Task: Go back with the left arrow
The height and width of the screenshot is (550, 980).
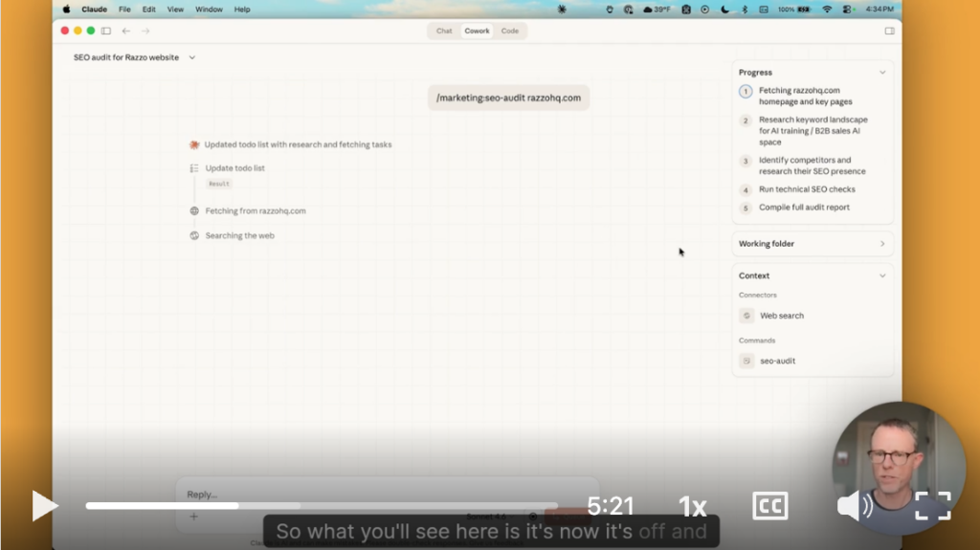Action: point(126,31)
